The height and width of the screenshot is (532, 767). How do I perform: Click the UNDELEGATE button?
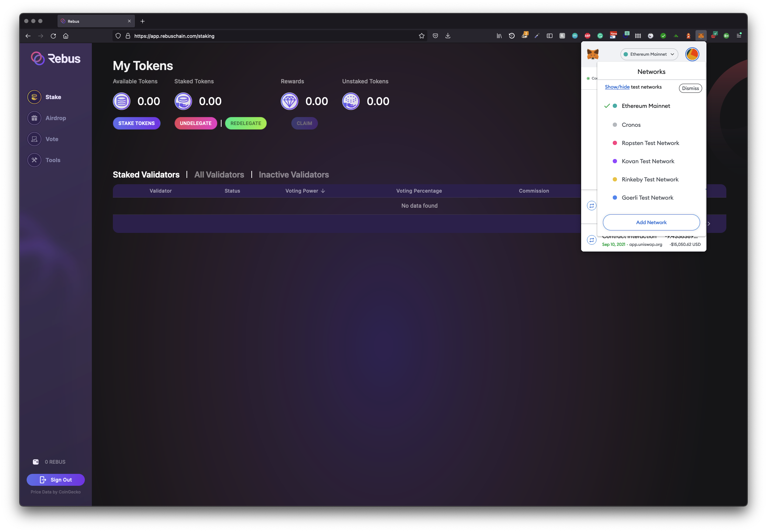[x=196, y=123]
